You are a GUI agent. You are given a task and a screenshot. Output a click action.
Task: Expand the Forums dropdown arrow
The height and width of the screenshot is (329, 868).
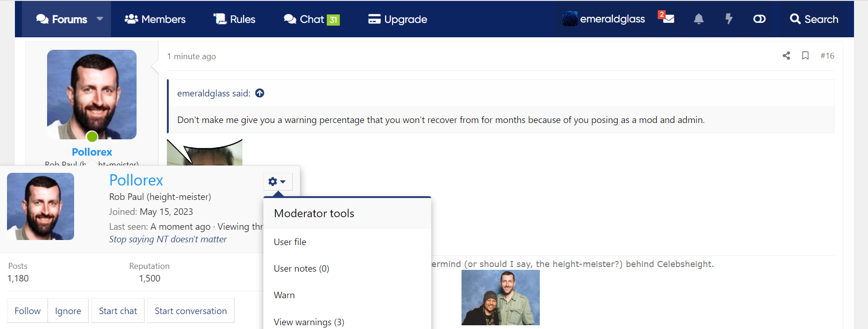[x=100, y=19]
